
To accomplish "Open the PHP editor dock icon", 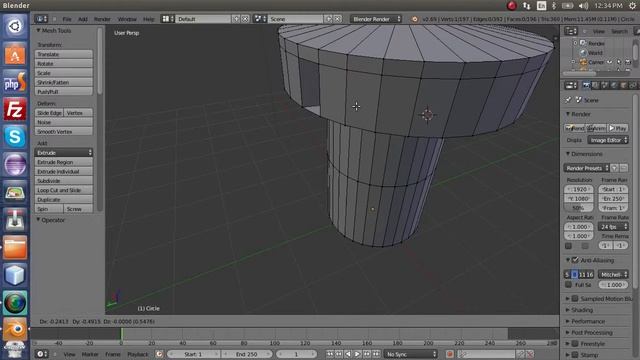I will tap(15, 82).
